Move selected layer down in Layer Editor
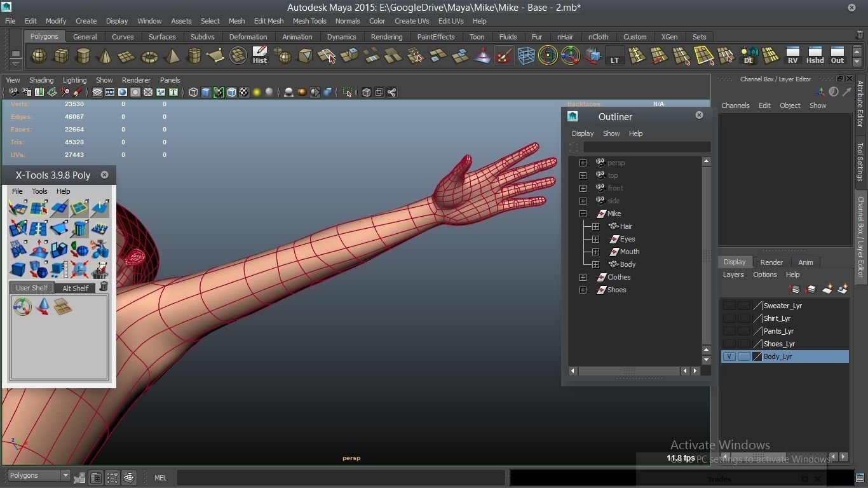 pos(811,289)
